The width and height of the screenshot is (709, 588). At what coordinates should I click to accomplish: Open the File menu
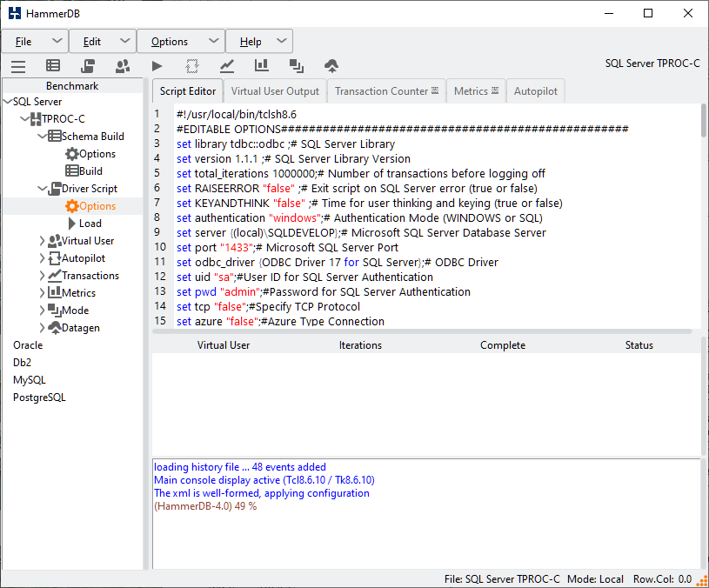pyautogui.click(x=35, y=41)
